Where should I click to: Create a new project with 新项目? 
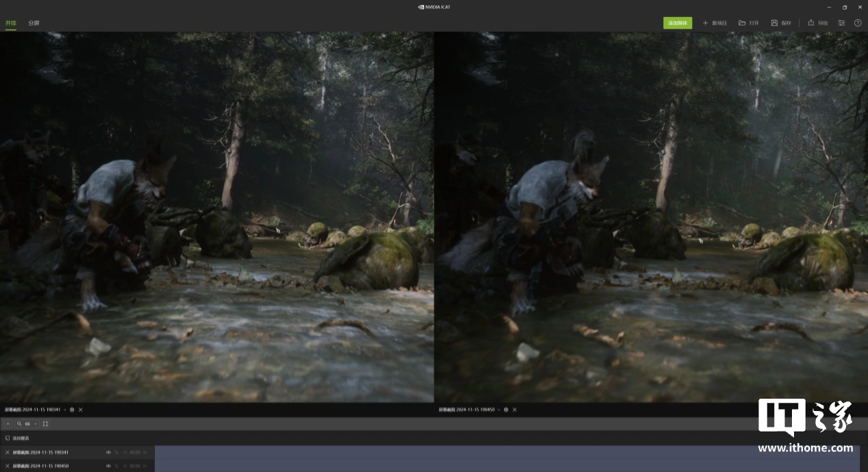pos(715,23)
